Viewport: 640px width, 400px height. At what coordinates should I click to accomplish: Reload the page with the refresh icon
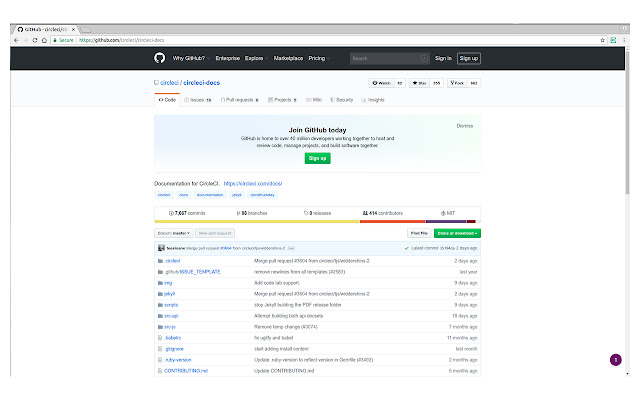tap(35, 40)
